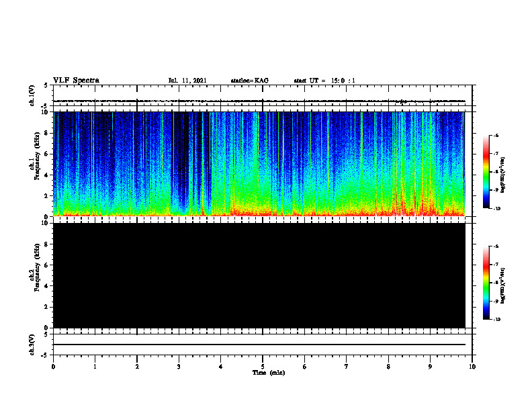Click the time axis tick label "1"
This screenshot has height=411, width=532.
point(95,367)
